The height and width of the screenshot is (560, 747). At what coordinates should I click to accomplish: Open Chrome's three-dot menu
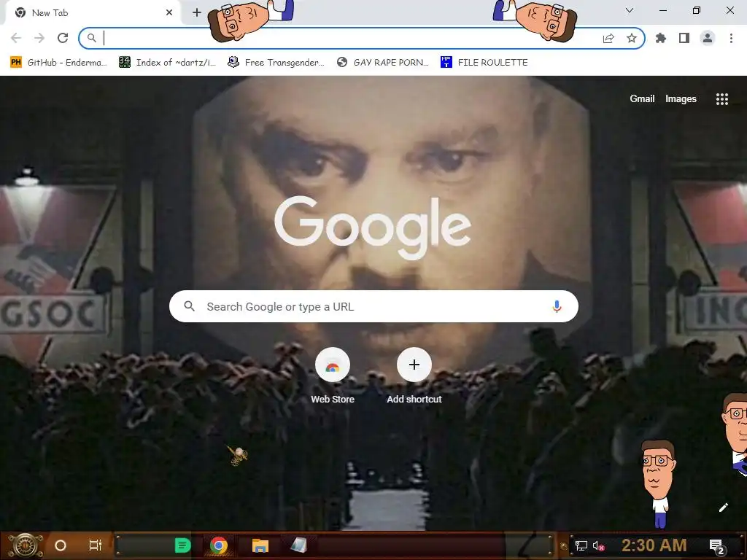point(731,38)
